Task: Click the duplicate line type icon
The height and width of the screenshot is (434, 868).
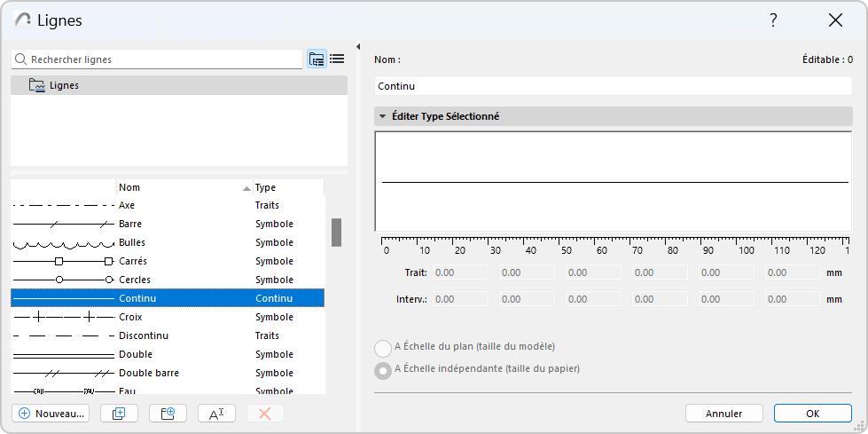Action: tap(119, 413)
